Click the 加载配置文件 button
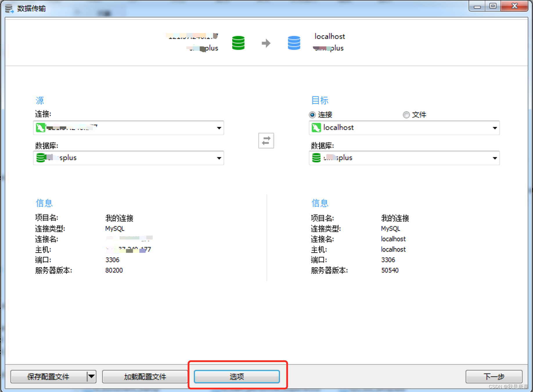 145,377
